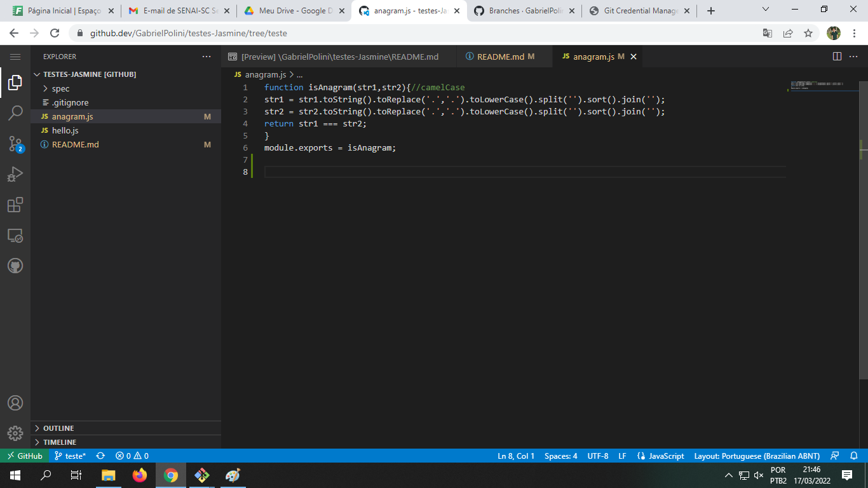Open the Remote Explorer view
The height and width of the screenshot is (488, 868).
pyautogui.click(x=15, y=235)
